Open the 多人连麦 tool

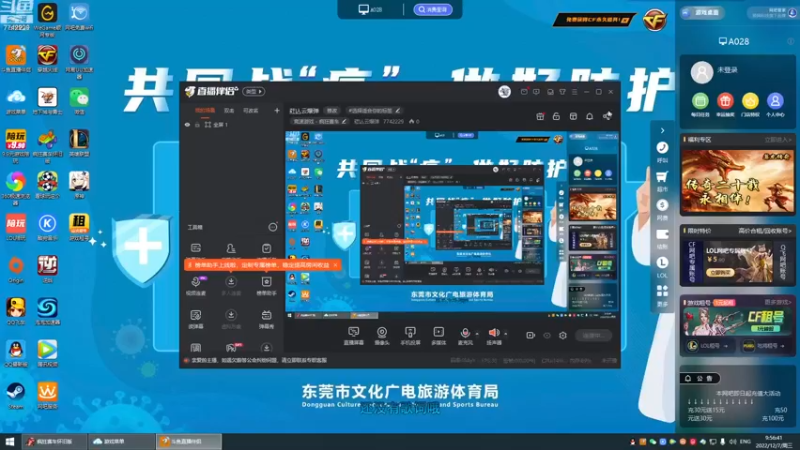tap(231, 286)
